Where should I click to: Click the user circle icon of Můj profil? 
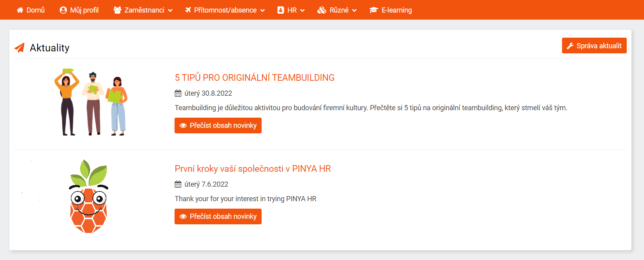pyautogui.click(x=63, y=10)
